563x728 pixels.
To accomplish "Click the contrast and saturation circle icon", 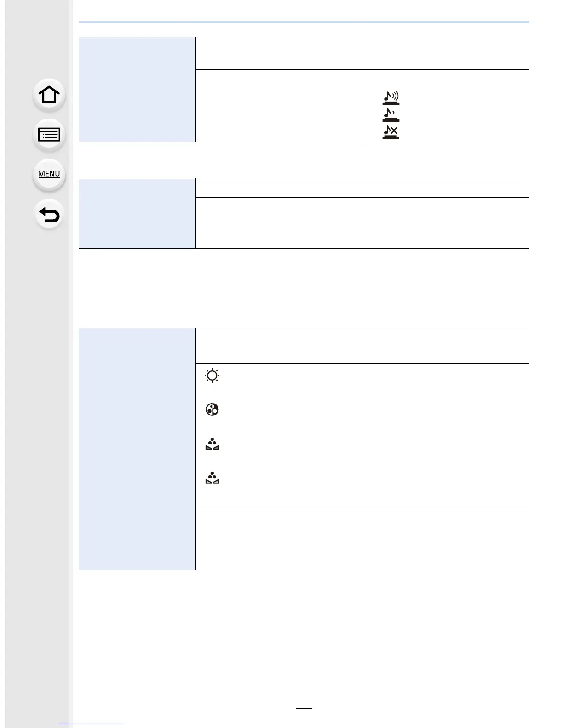I will pos(212,409).
